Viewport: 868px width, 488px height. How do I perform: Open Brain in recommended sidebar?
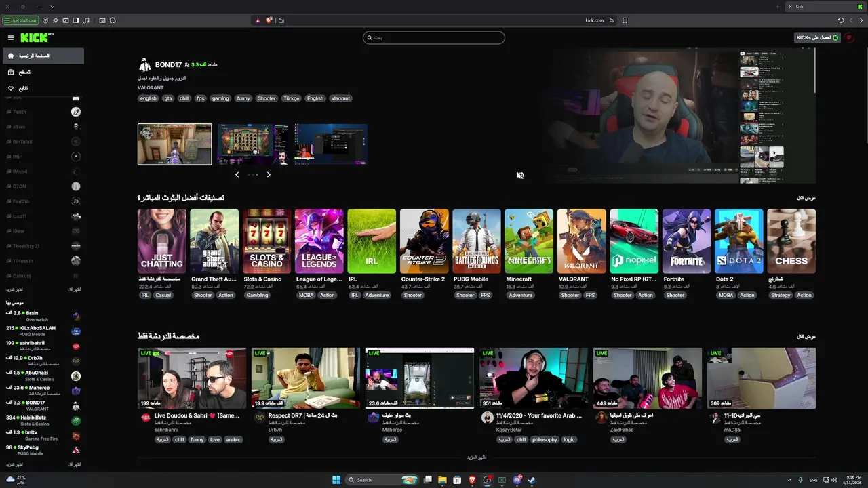tap(42, 316)
